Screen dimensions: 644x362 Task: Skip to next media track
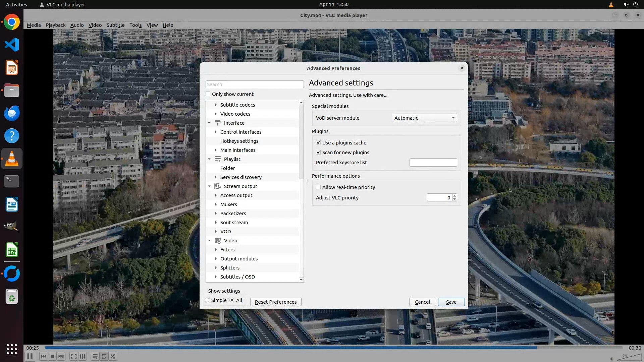[x=61, y=356]
